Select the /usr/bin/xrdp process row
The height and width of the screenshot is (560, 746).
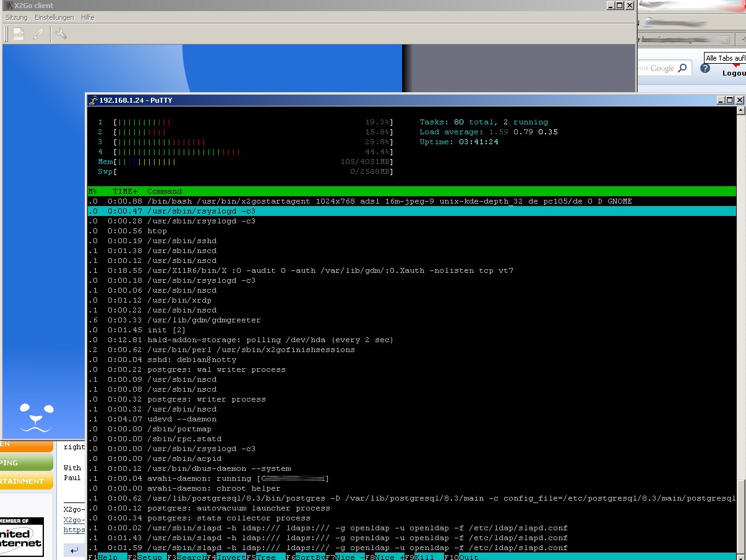tap(412, 300)
